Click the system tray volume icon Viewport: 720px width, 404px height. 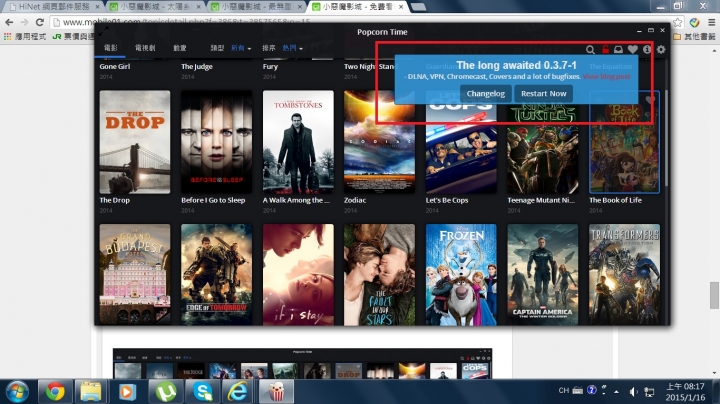click(633, 391)
